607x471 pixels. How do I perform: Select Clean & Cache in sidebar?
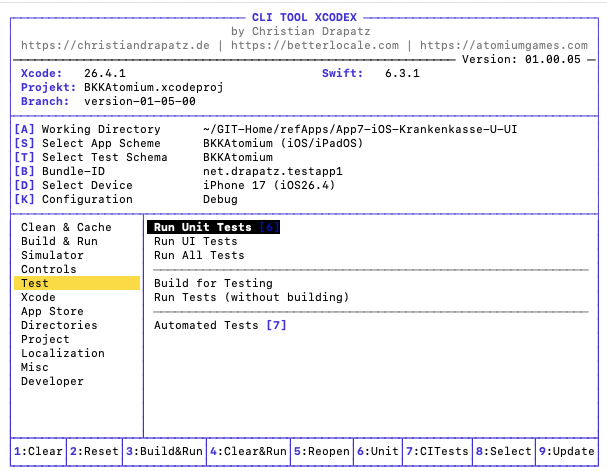[66, 227]
